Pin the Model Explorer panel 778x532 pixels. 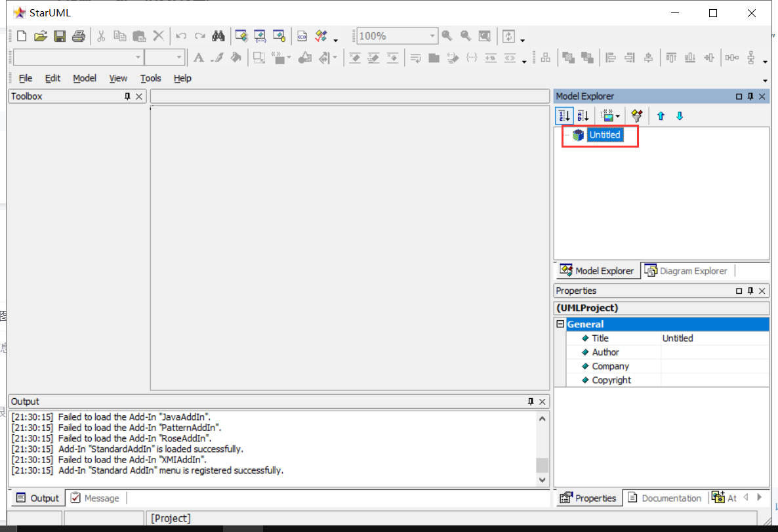pyautogui.click(x=750, y=96)
